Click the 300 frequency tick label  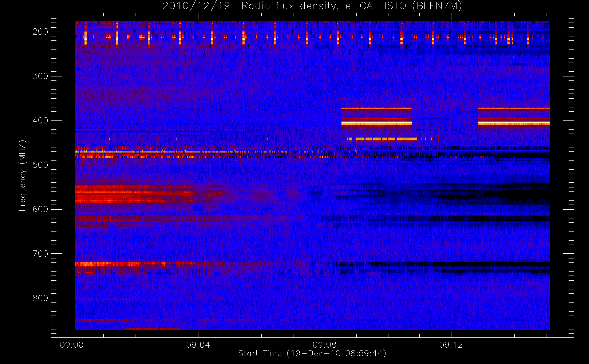pos(40,76)
